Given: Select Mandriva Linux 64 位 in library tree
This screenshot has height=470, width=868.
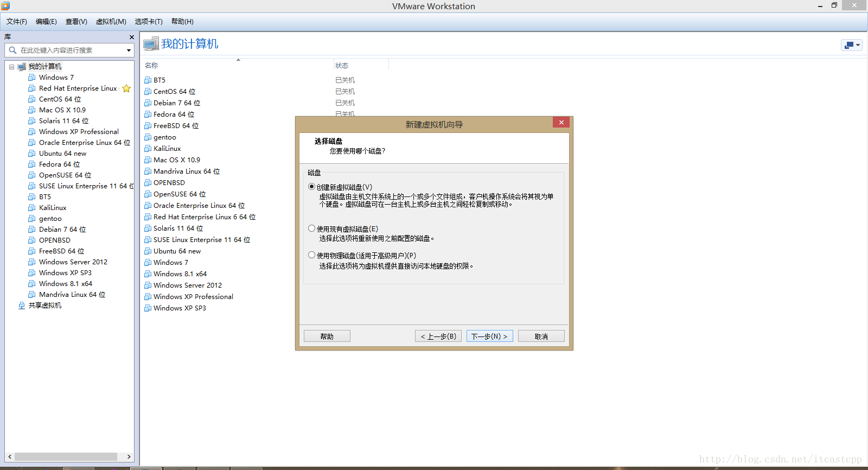Looking at the screenshot, I should coord(72,295).
